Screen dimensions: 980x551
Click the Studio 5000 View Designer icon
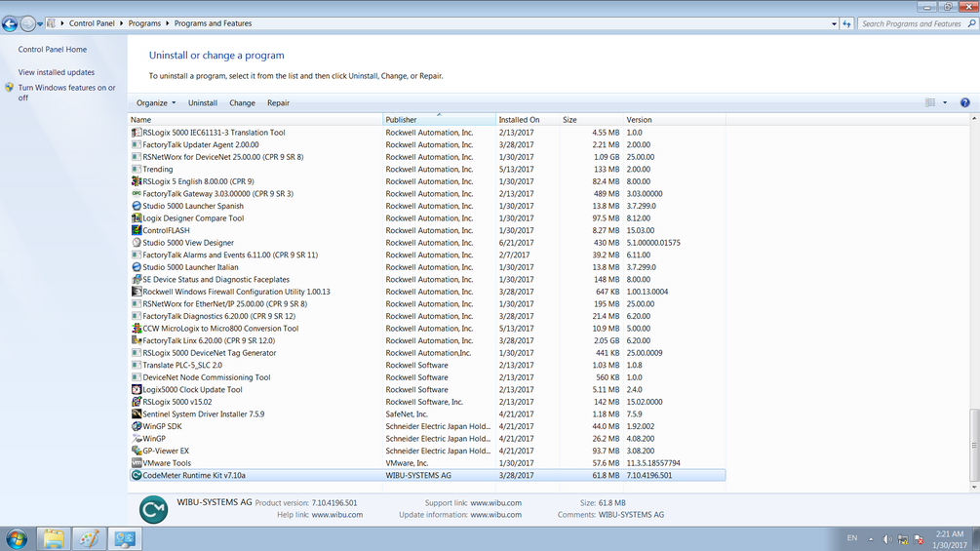point(137,243)
